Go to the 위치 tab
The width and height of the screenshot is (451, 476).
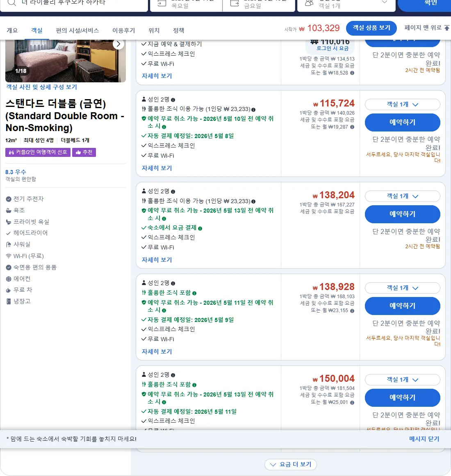click(x=154, y=30)
